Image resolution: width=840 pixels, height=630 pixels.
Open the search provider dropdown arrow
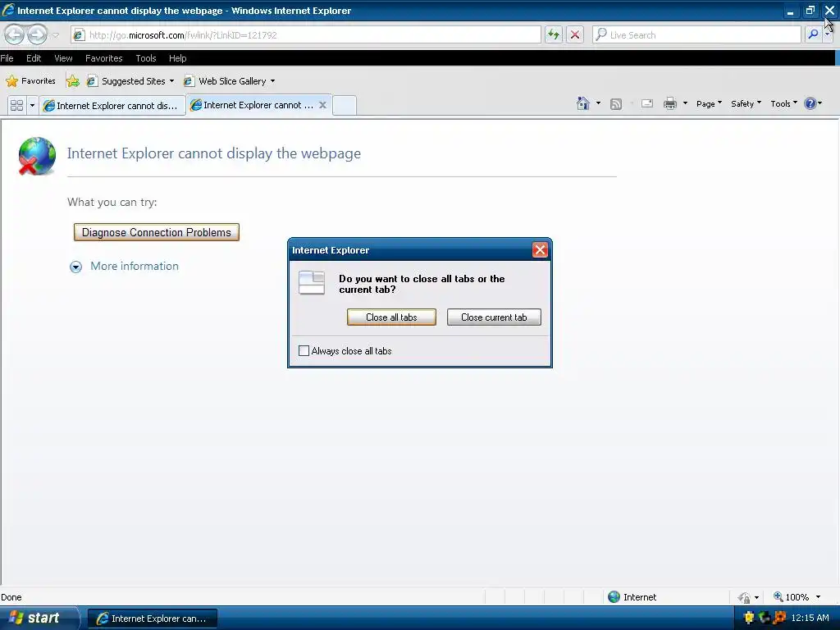(829, 34)
